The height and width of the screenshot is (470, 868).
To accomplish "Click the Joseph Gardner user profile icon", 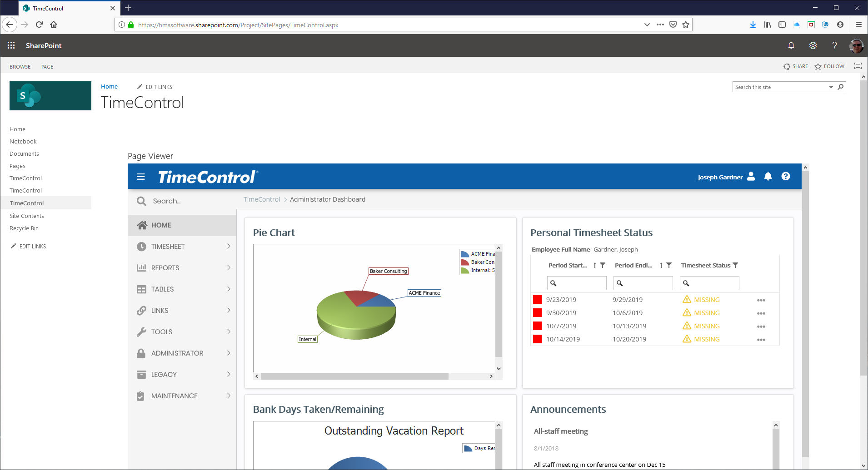I will pyautogui.click(x=751, y=176).
